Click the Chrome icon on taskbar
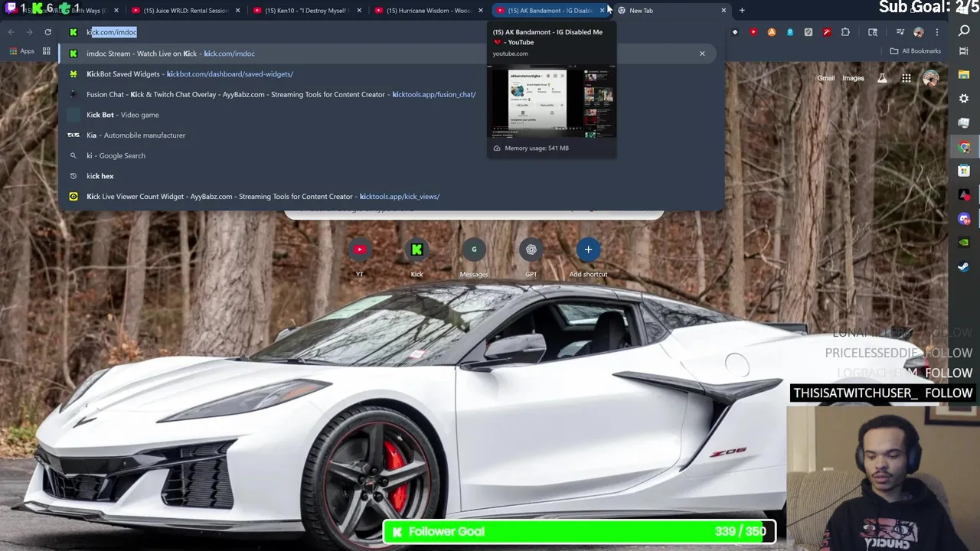Screen dimensions: 980x551 [x=964, y=147]
